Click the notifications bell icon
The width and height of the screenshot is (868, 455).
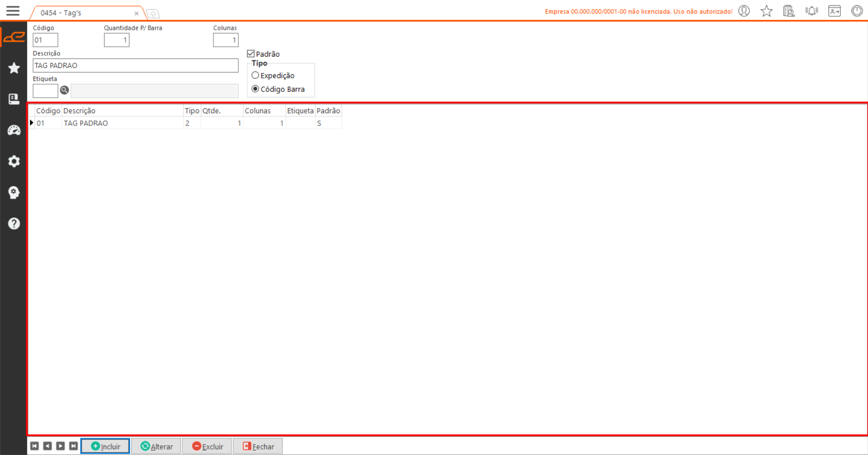coord(811,11)
